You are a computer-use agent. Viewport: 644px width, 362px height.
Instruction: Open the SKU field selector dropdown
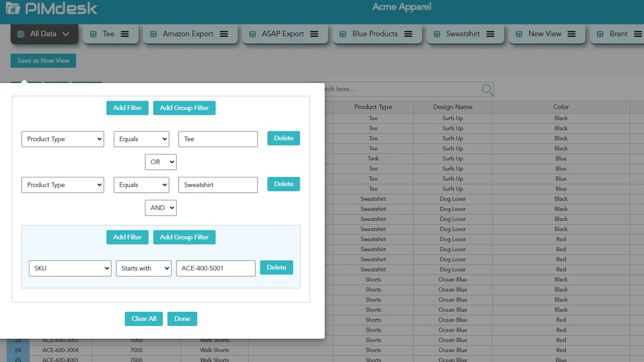coord(70,268)
